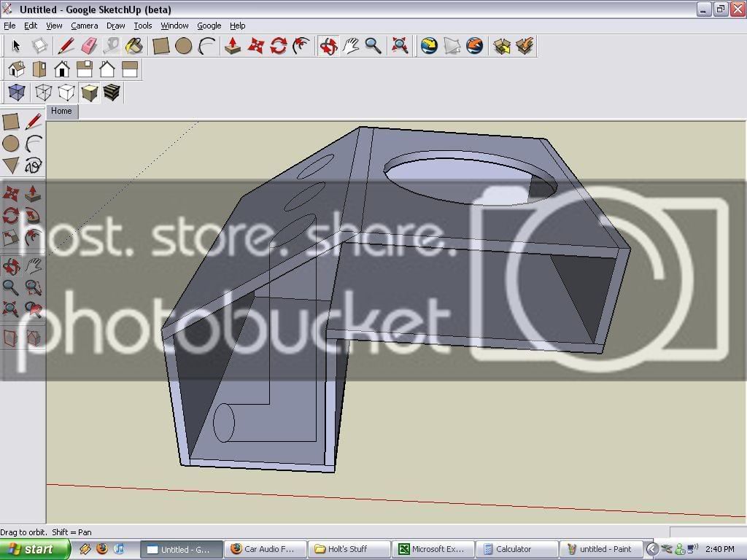Choose the Tape Measure tool
The width and height of the screenshot is (747, 560).
click(x=112, y=46)
